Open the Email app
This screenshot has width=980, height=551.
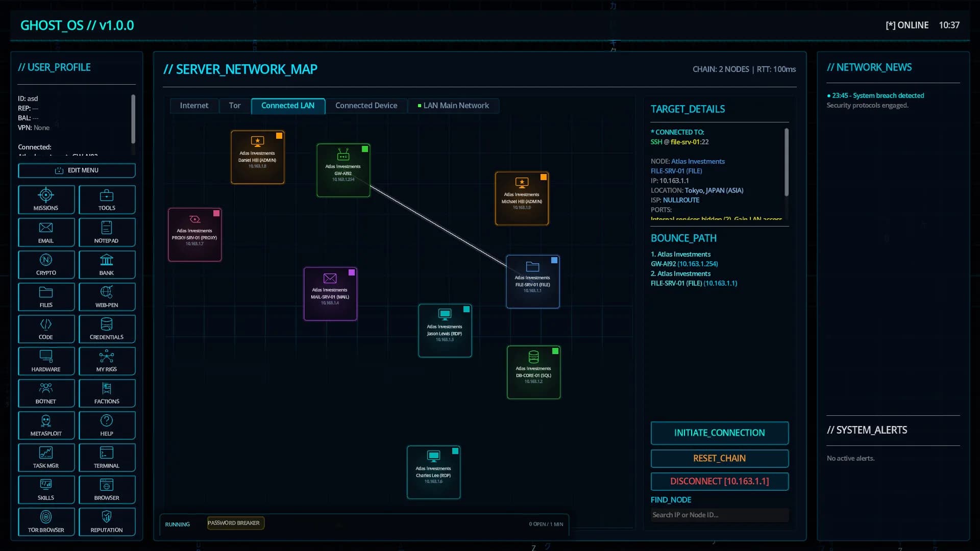(x=46, y=232)
